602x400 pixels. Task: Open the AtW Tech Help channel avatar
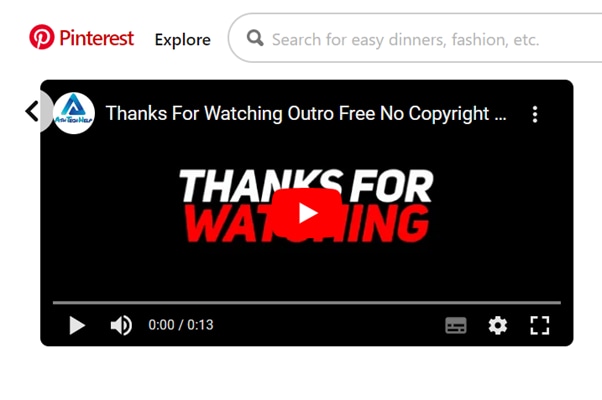(x=74, y=113)
